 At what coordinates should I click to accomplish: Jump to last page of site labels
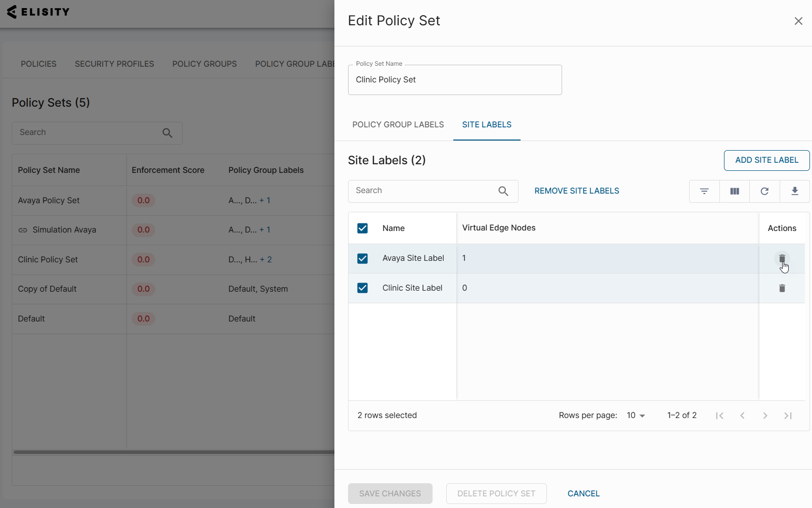pyautogui.click(x=787, y=415)
